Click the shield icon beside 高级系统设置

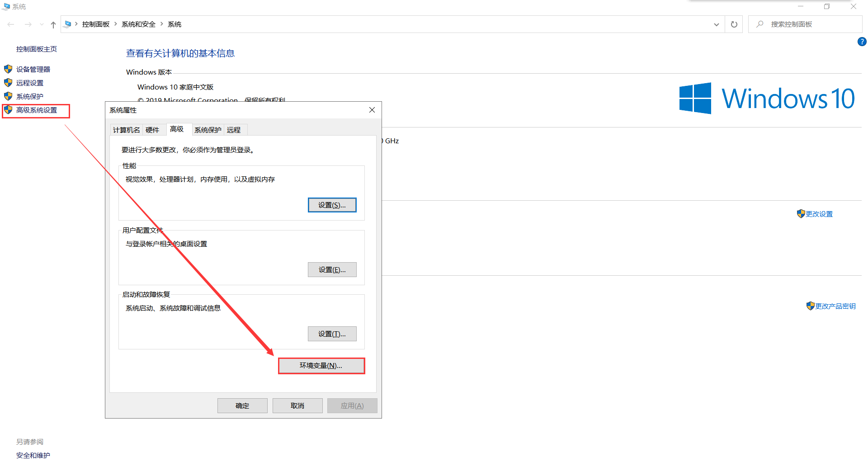[x=8, y=110]
